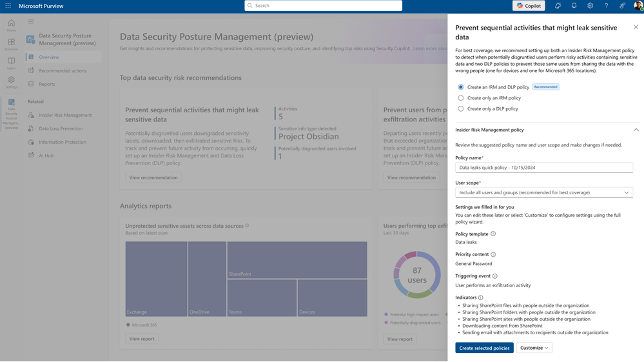Open the User scope dropdown
The image size is (644, 362).
(544, 192)
